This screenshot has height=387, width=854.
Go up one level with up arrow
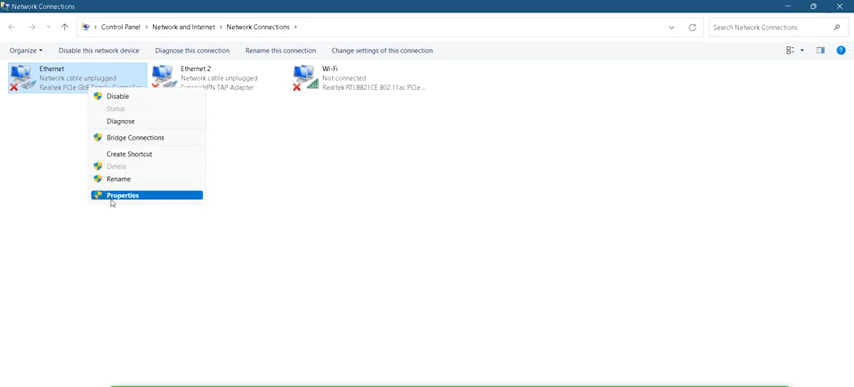tap(65, 27)
